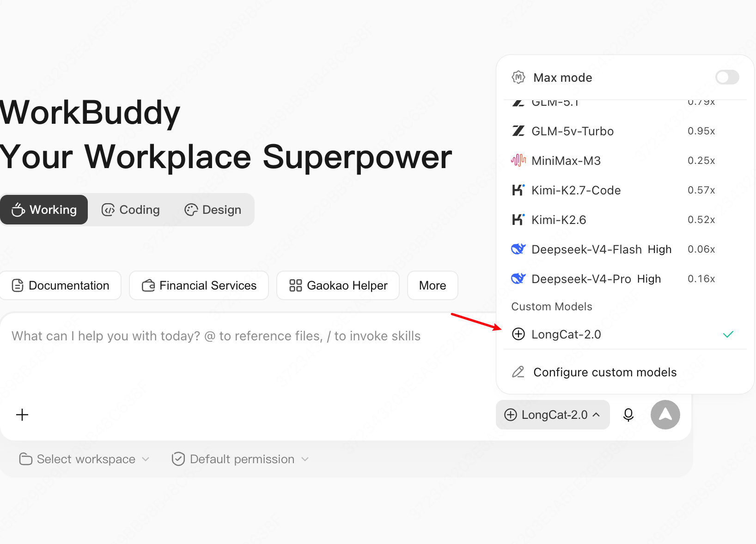Click the Select workspace folder icon

point(26,459)
